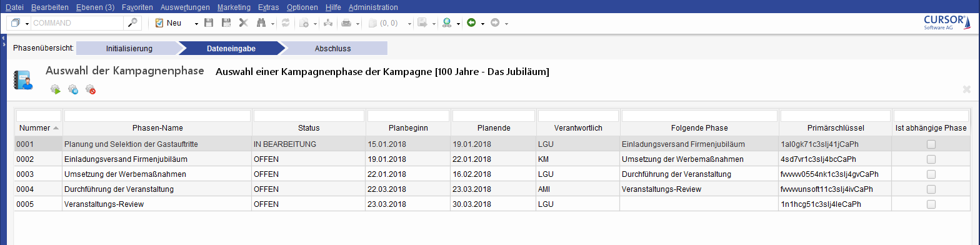
Task: Click the campaign notebook icon beside the title
Action: [x=23, y=80]
